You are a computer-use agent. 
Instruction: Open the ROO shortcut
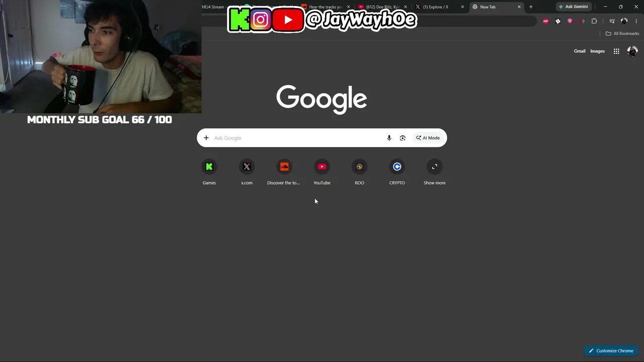tap(359, 172)
